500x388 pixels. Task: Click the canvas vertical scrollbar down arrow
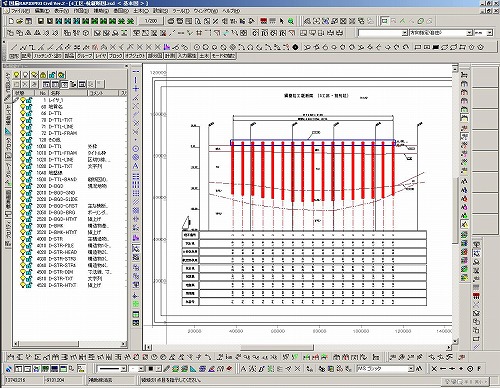(455, 341)
